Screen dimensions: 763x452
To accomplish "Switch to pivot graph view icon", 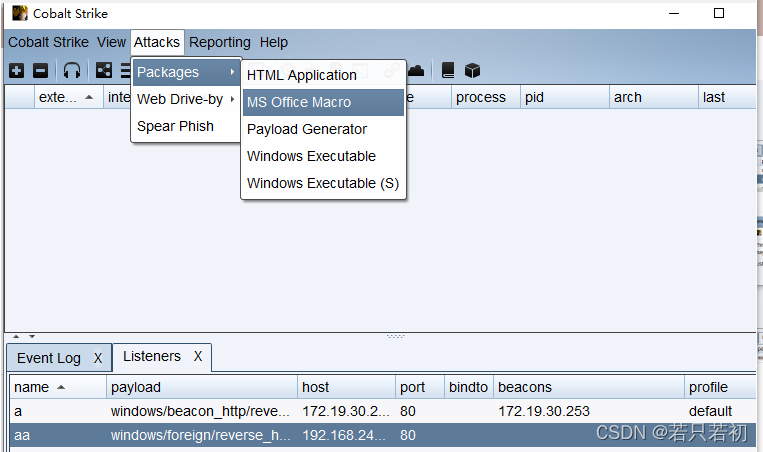I will (x=104, y=71).
